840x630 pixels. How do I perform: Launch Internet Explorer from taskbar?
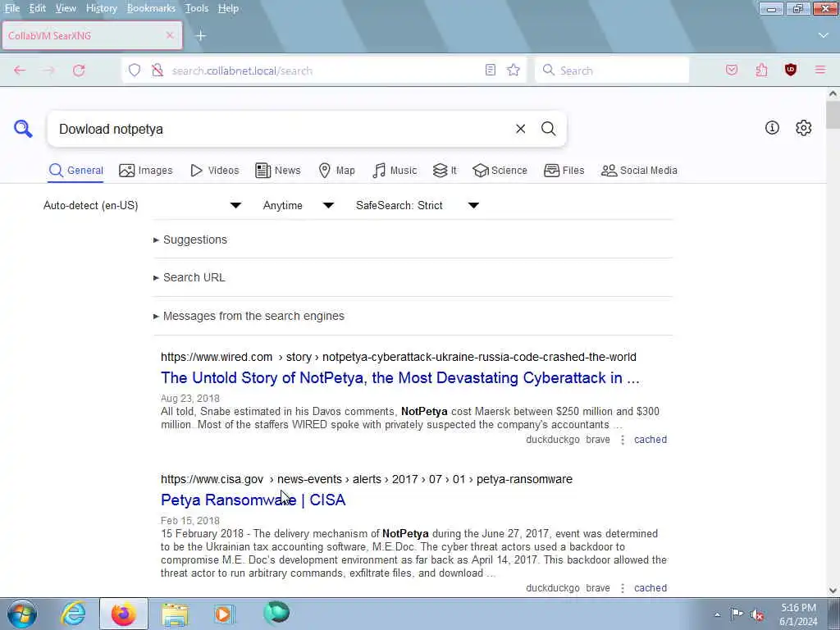tap(73, 614)
